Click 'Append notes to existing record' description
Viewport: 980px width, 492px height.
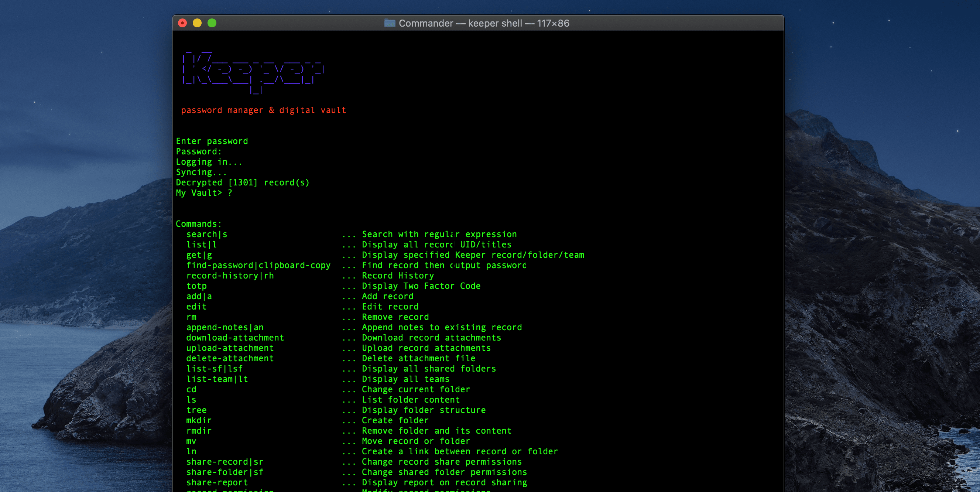[x=442, y=327]
